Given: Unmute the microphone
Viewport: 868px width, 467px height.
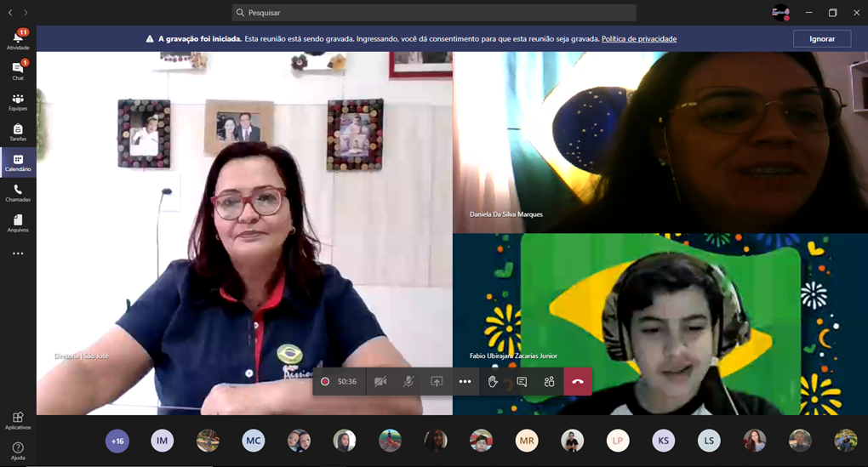Looking at the screenshot, I should [x=408, y=382].
